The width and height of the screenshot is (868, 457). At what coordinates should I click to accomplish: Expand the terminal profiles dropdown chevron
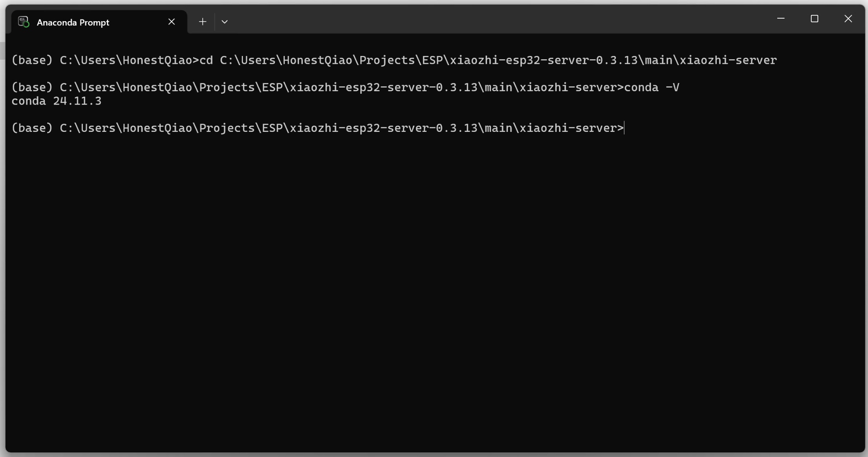tap(225, 22)
